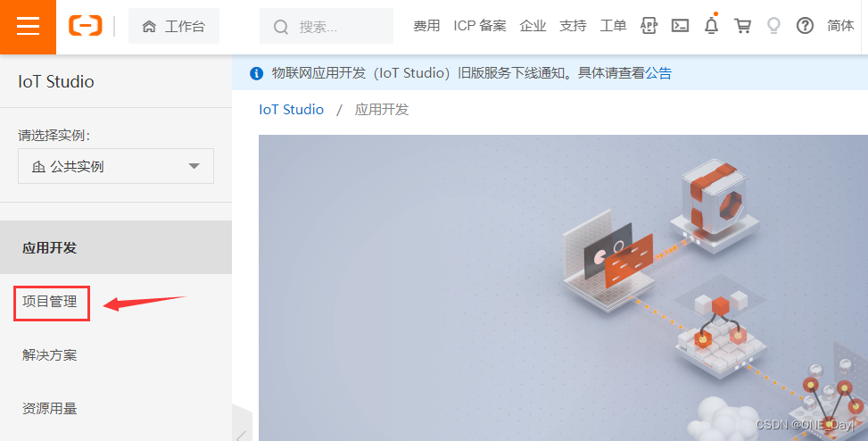Open the help question mark icon
The image size is (868, 441).
click(805, 26)
